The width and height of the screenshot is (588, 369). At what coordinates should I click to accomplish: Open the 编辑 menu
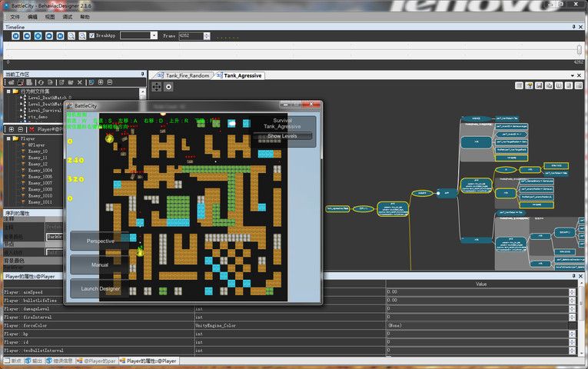[x=32, y=17]
